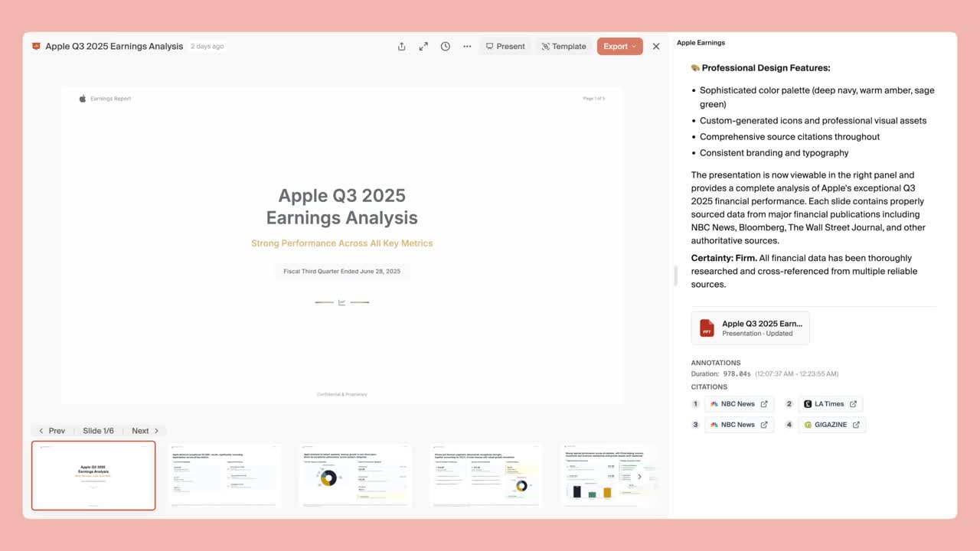Close the presentation viewer panel
The width and height of the screenshot is (980, 551).
click(x=656, y=46)
